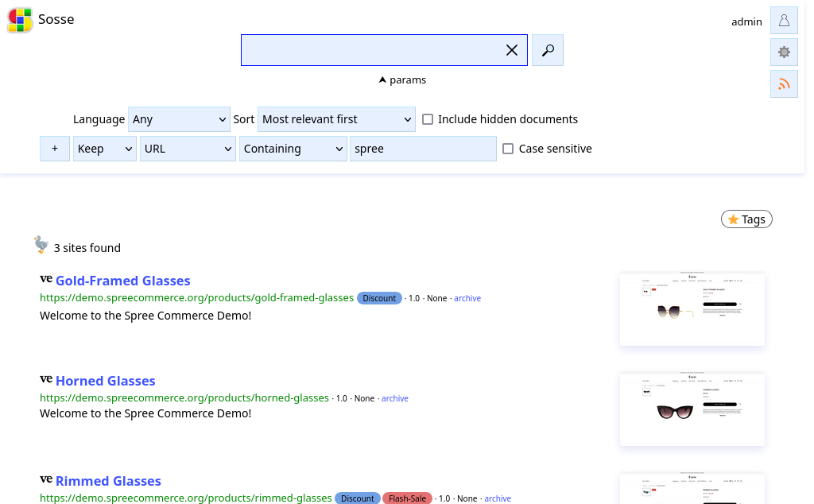The width and height of the screenshot is (814, 504).
Task: Click the 3 sites found text
Action: click(x=87, y=248)
